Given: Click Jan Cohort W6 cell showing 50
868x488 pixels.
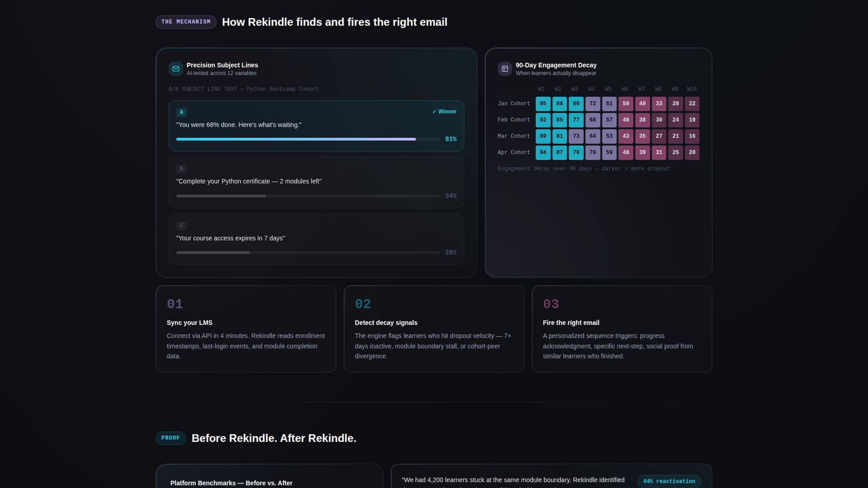Looking at the screenshot, I should (626, 104).
